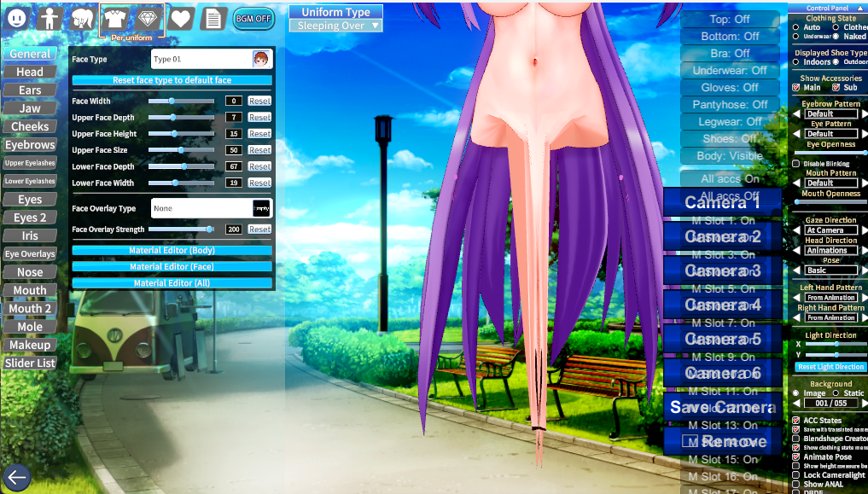This screenshot has height=494, width=868.
Task: Enable Lock Cameralight checkbox
Action: coord(796,475)
